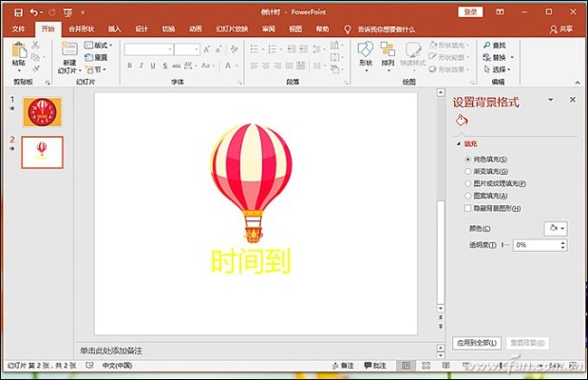
Task: Open the Notes (备注) pane from status bar
Action: (343, 365)
